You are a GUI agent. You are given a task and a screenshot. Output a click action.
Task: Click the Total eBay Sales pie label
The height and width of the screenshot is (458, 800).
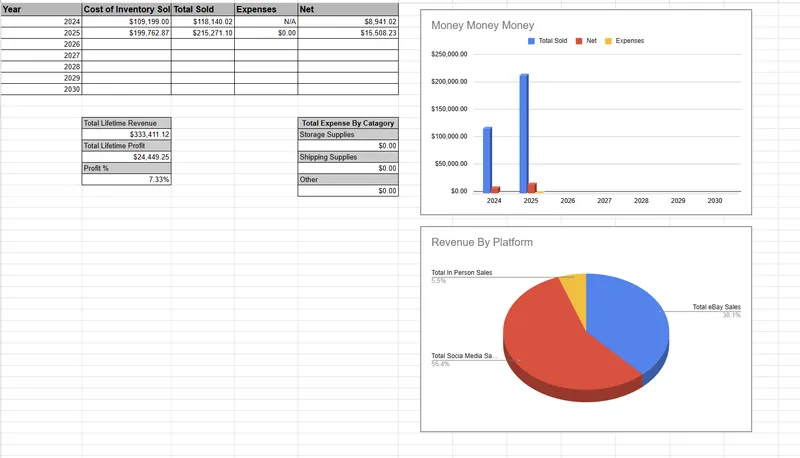pyautogui.click(x=716, y=307)
